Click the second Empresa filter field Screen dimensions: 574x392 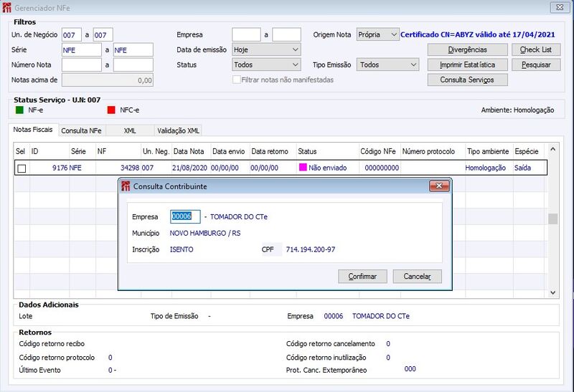(286, 34)
